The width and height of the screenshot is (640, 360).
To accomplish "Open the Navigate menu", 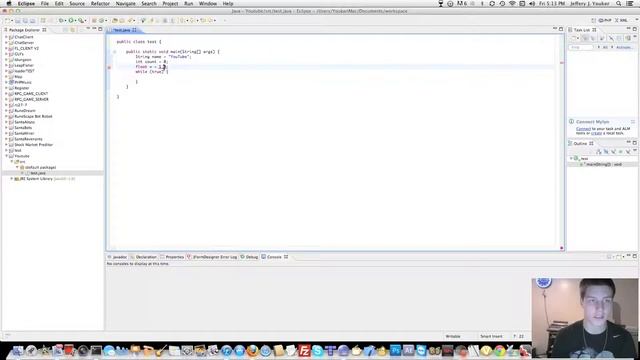I will click(x=125, y=3).
